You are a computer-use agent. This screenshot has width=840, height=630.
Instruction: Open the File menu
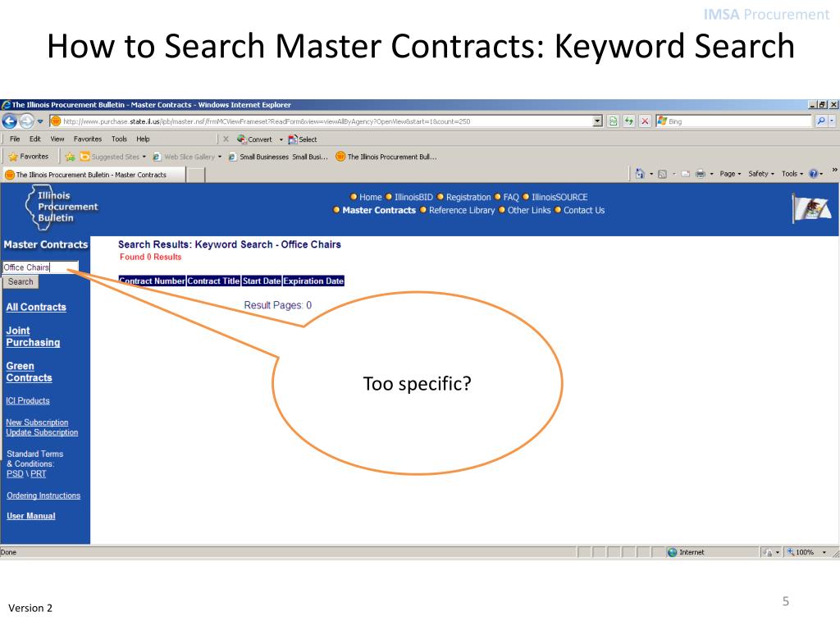[x=15, y=139]
